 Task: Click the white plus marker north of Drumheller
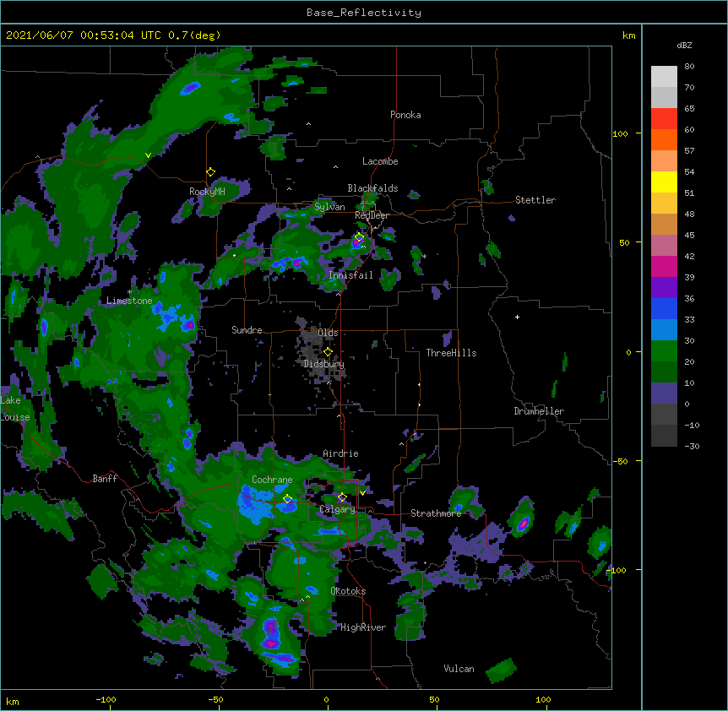coord(517,317)
